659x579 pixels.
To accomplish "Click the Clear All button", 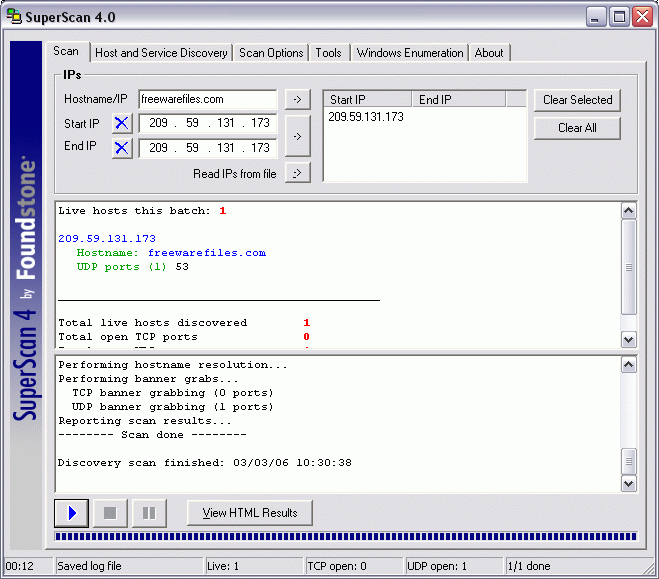I will [x=577, y=128].
